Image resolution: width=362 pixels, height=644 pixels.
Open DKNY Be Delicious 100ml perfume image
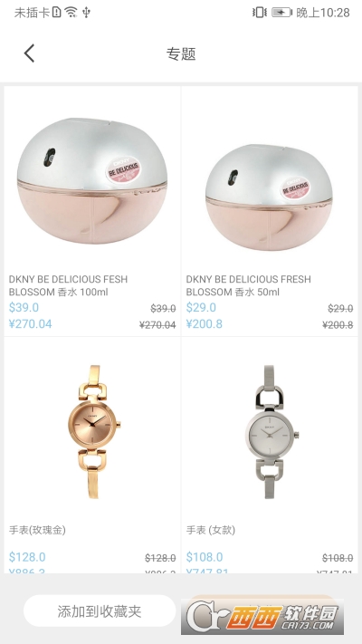(92, 181)
